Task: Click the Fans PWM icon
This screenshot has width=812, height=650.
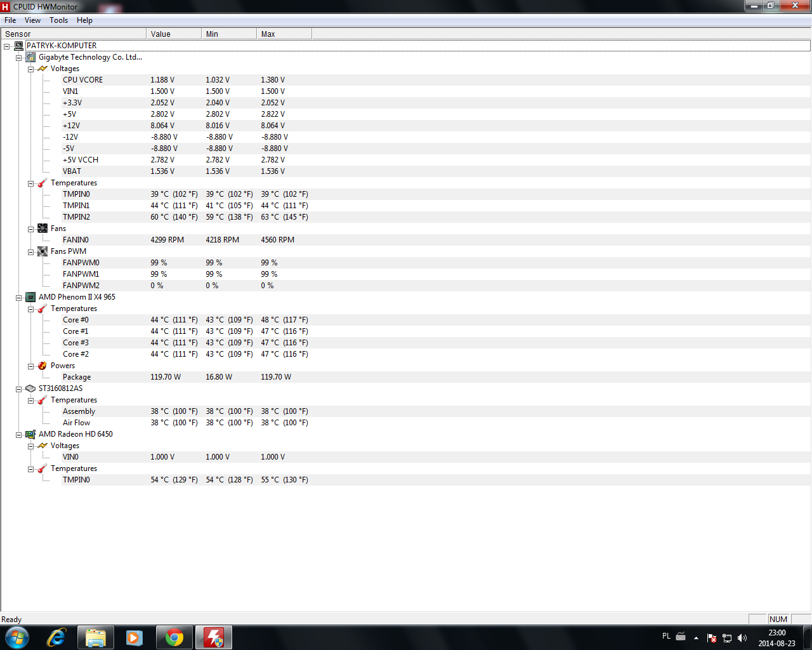Action: [x=43, y=251]
